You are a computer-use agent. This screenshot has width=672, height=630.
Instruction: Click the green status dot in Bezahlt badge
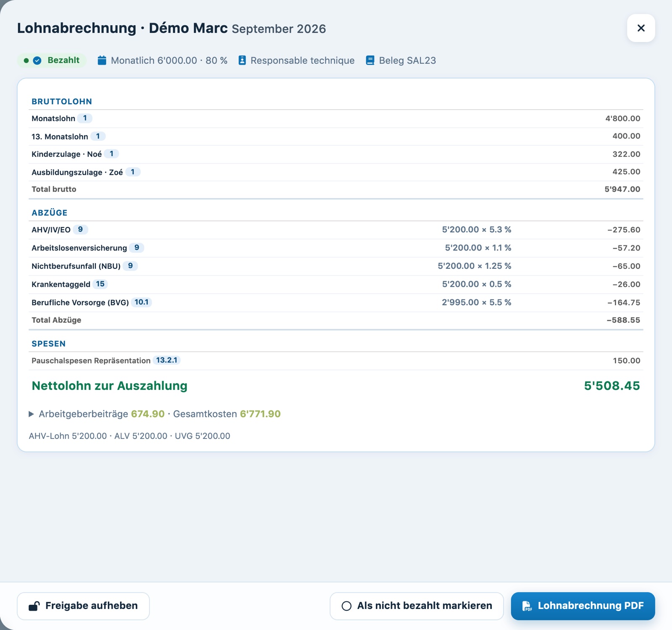[x=26, y=60]
